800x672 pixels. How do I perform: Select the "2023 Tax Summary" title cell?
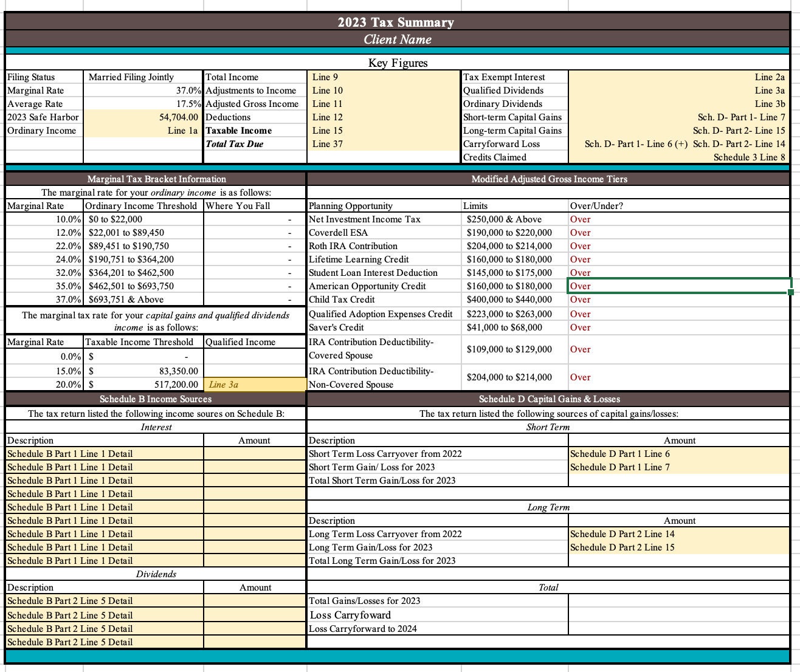point(398,22)
